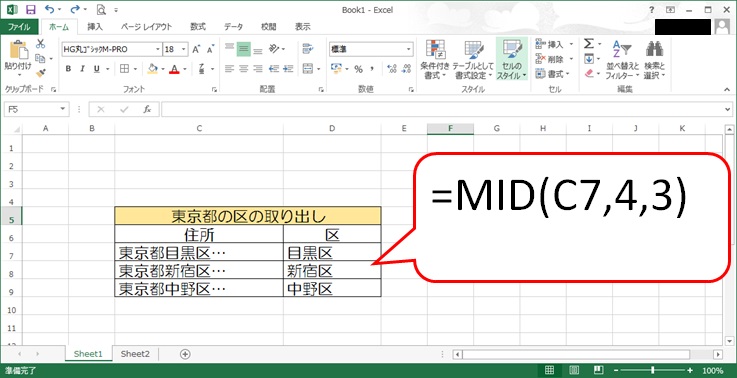Increase font size with the large A
Screen dimensions: 737x378
point(196,49)
